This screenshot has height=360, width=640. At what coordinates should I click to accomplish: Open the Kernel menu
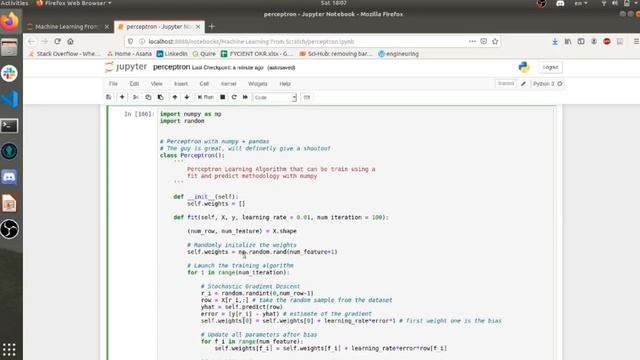click(229, 84)
